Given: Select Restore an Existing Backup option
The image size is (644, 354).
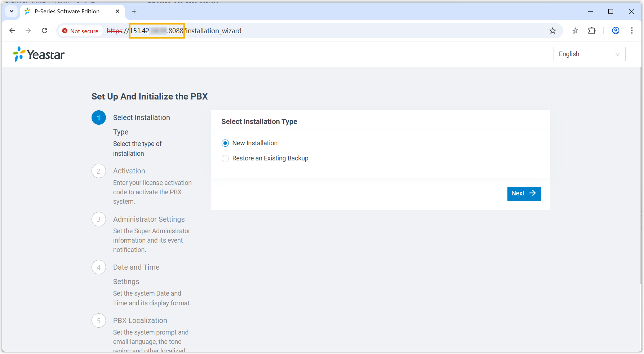Looking at the screenshot, I should click(x=225, y=159).
